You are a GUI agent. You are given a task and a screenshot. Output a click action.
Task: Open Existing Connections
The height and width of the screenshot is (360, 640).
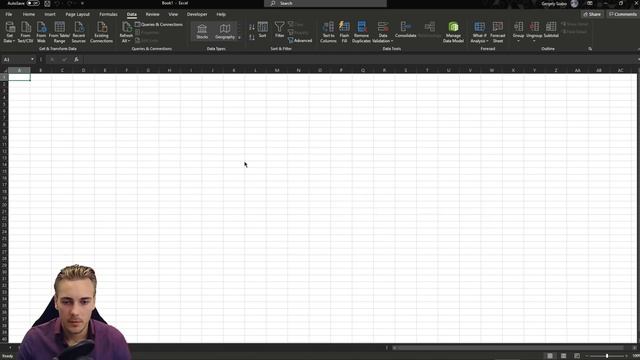(x=101, y=32)
